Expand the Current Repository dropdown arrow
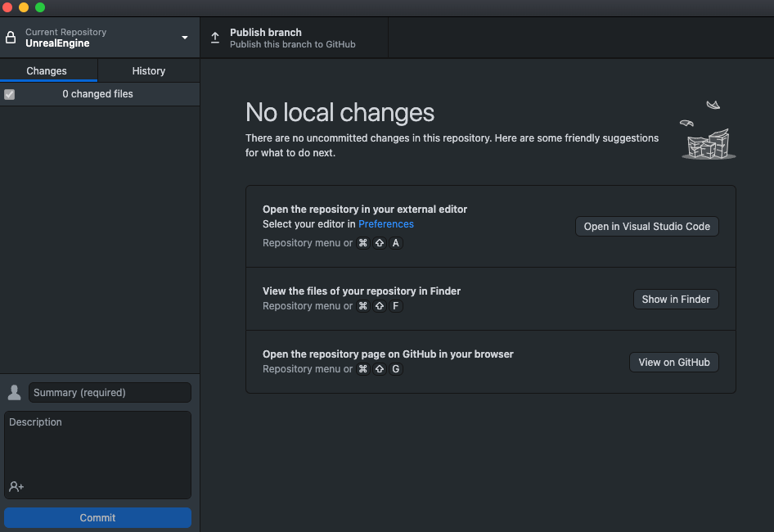 click(185, 38)
